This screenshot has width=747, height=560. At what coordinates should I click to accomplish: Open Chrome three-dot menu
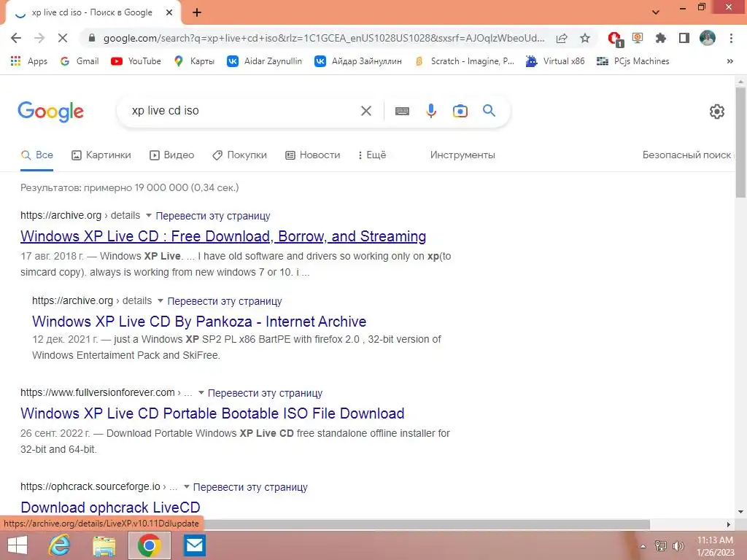pyautogui.click(x=731, y=38)
